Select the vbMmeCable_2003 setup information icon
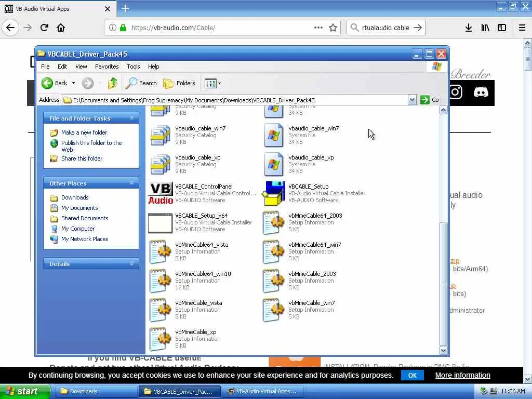This screenshot has height=399, width=532. pos(273,281)
